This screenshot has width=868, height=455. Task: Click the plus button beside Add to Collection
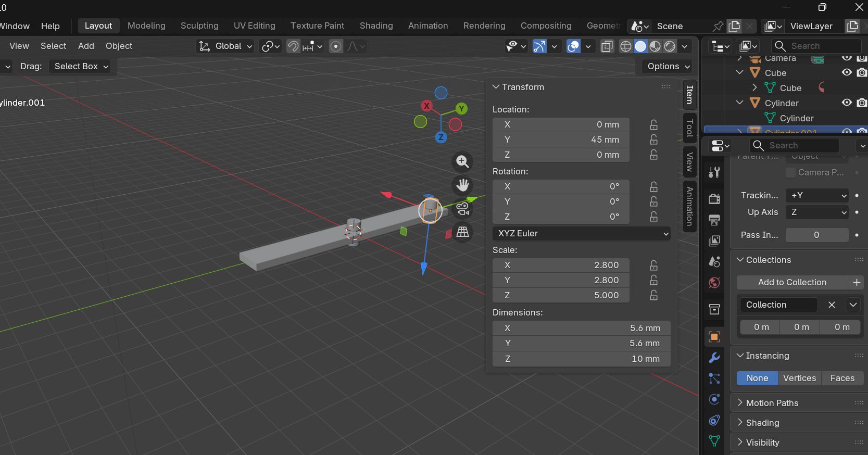857,282
